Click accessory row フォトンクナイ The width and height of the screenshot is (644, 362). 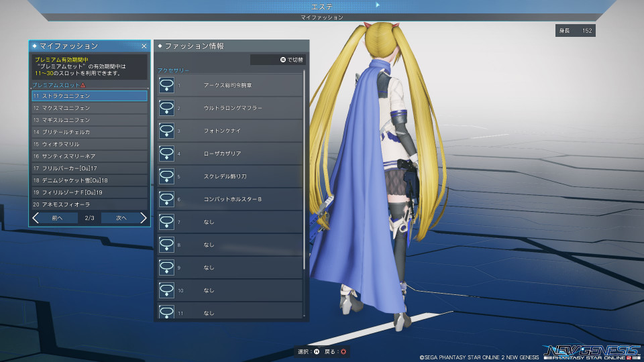pyautogui.click(x=230, y=131)
